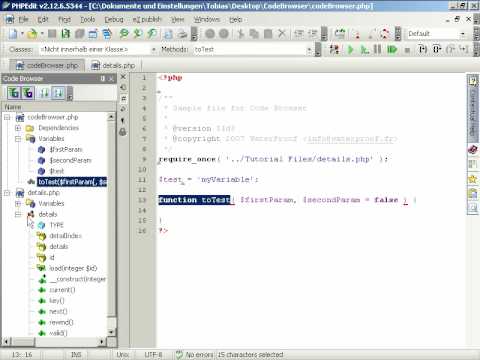
Task: Open the Tools menu
Action: 88,20
